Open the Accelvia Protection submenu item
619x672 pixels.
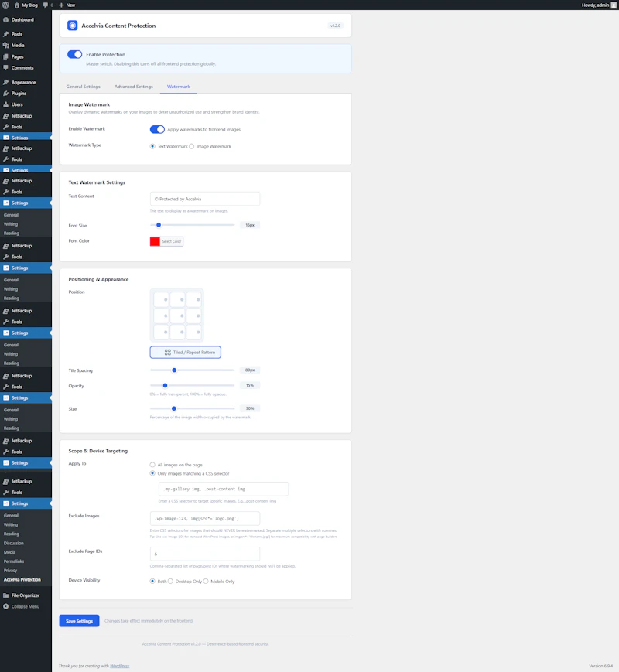pos(22,579)
